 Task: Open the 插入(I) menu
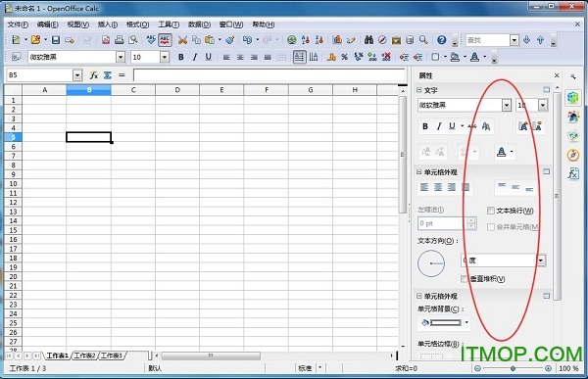click(x=108, y=24)
